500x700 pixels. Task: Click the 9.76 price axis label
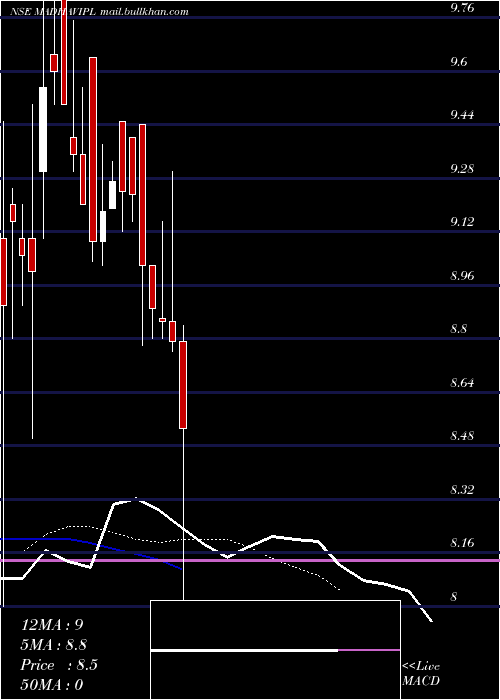pos(464,8)
